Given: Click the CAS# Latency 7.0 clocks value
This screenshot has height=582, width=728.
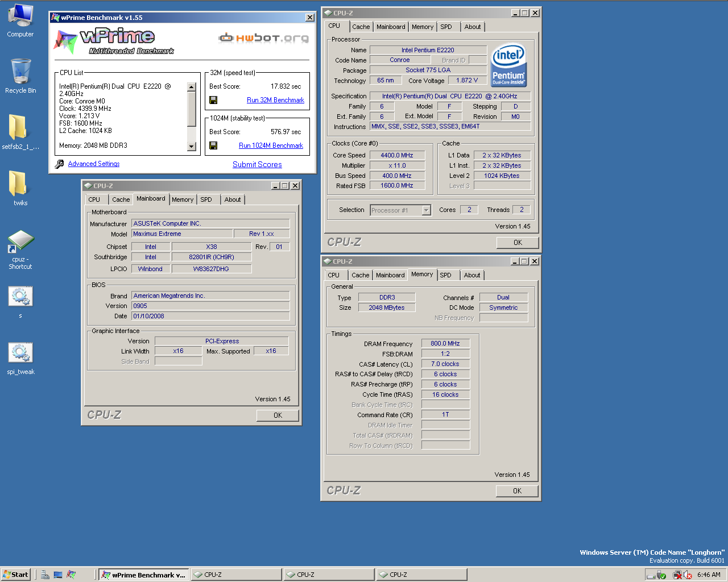Looking at the screenshot, I should click(445, 364).
